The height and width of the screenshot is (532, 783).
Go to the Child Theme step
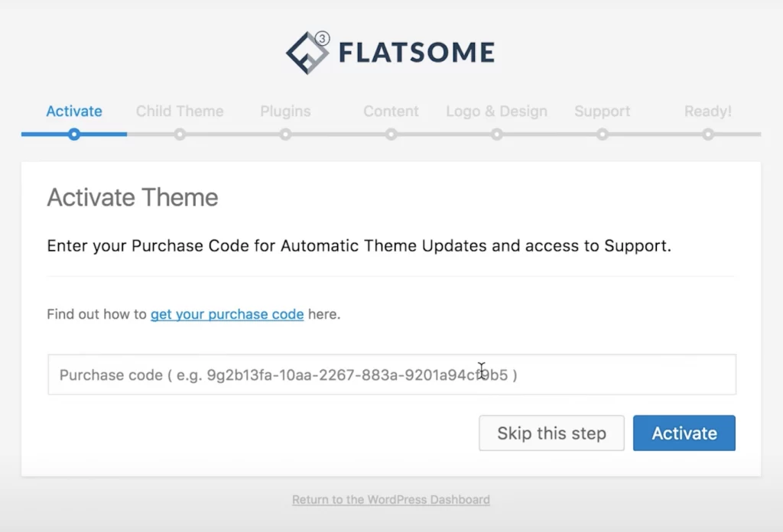180,111
